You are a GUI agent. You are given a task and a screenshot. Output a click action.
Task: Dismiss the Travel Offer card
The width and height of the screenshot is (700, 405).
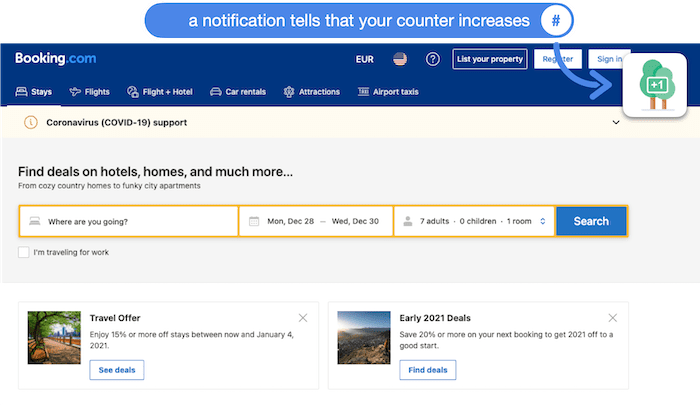(x=303, y=318)
